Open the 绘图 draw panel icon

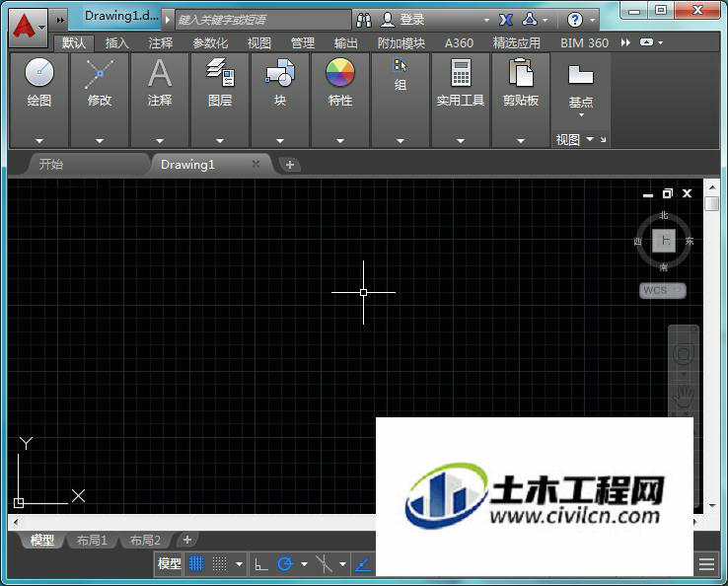tap(39, 72)
